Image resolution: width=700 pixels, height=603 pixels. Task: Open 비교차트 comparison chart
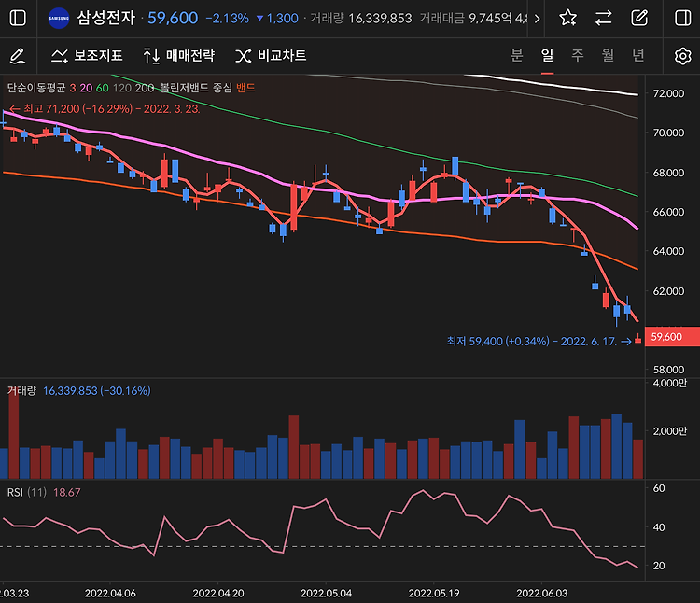click(271, 56)
